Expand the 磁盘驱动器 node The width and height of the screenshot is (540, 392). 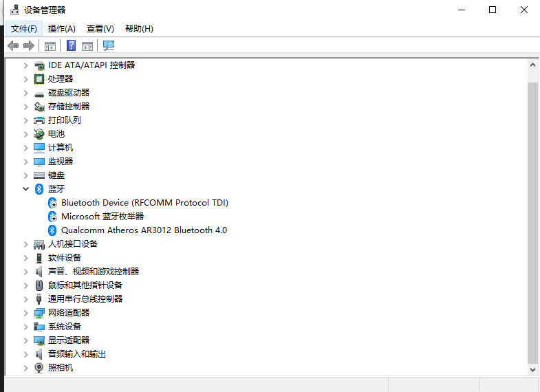(x=26, y=93)
